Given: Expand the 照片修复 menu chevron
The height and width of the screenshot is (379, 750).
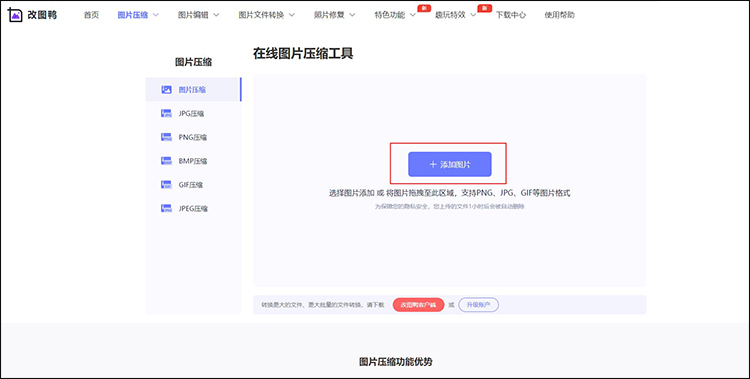Looking at the screenshot, I should tap(352, 15).
